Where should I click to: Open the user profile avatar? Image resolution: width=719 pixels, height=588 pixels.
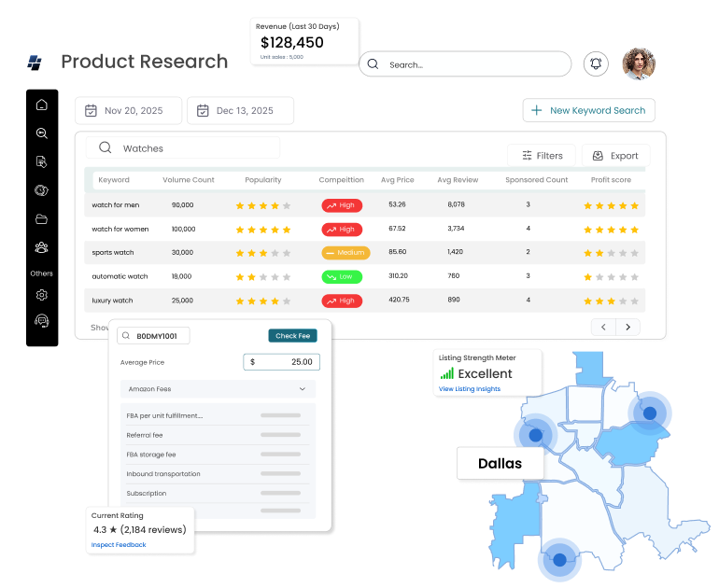[639, 63]
